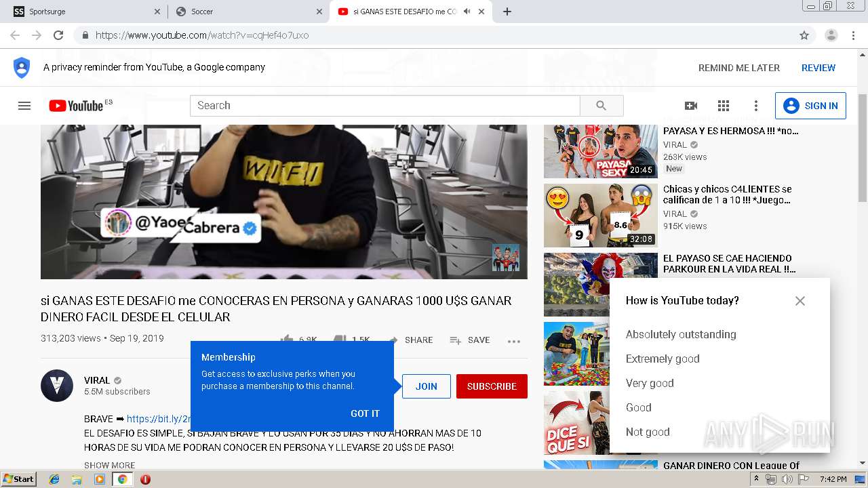This screenshot has height=488, width=868.
Task: Open the YouTube hamburger guide menu
Action: (x=24, y=106)
